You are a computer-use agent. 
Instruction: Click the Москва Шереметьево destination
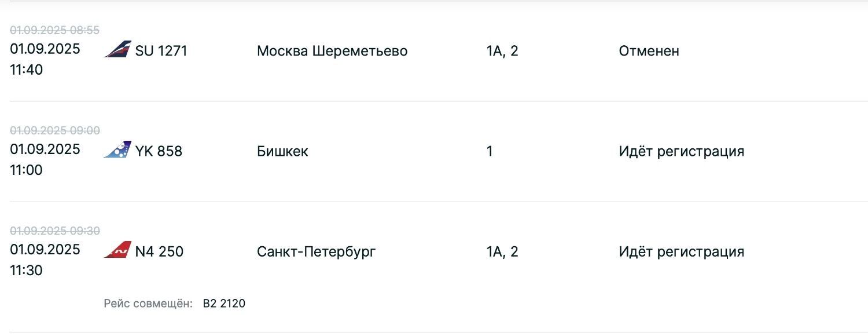coord(332,51)
